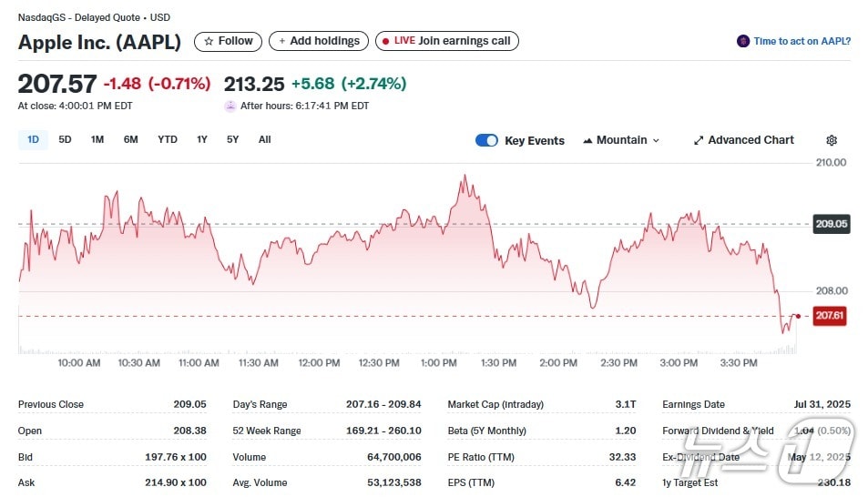The width and height of the screenshot is (868, 497).
Task: Join the live earnings call
Action: 447,41
